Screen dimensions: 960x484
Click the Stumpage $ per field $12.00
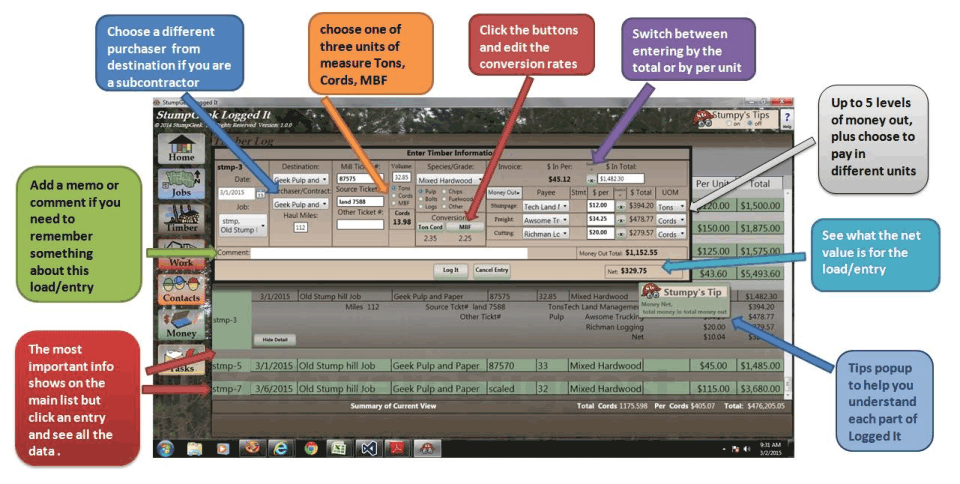pyautogui.click(x=600, y=206)
